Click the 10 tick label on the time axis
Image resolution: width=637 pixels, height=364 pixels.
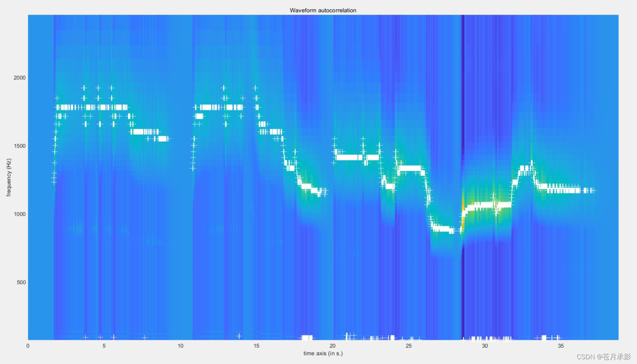[180, 346]
